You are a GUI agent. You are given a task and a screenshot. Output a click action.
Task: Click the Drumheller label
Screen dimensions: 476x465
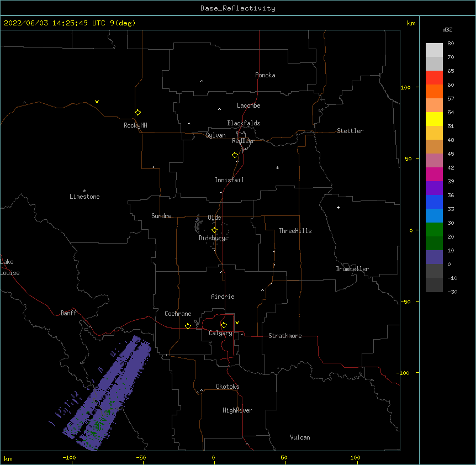point(352,269)
